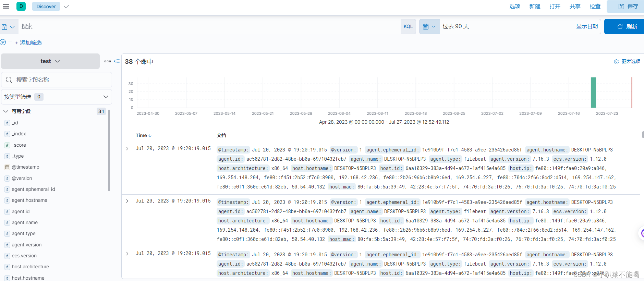Viewport: 644px width, 281px height.
Task: Click the _score number type icon
Action: coord(7,145)
